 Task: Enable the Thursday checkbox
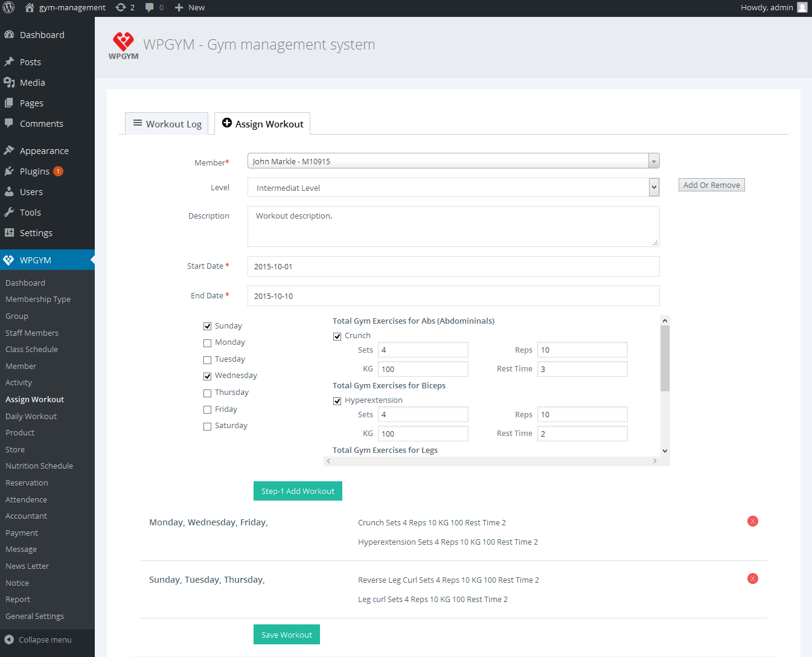point(207,393)
